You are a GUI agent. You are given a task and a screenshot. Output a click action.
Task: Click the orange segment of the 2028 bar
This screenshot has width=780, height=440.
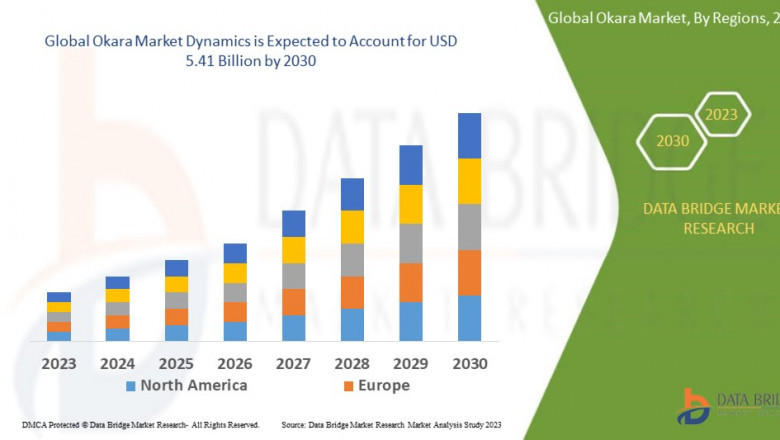pyautogui.click(x=352, y=293)
